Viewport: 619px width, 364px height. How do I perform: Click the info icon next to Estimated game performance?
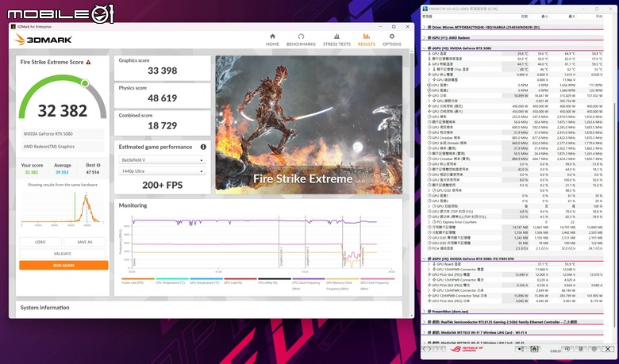click(x=203, y=147)
